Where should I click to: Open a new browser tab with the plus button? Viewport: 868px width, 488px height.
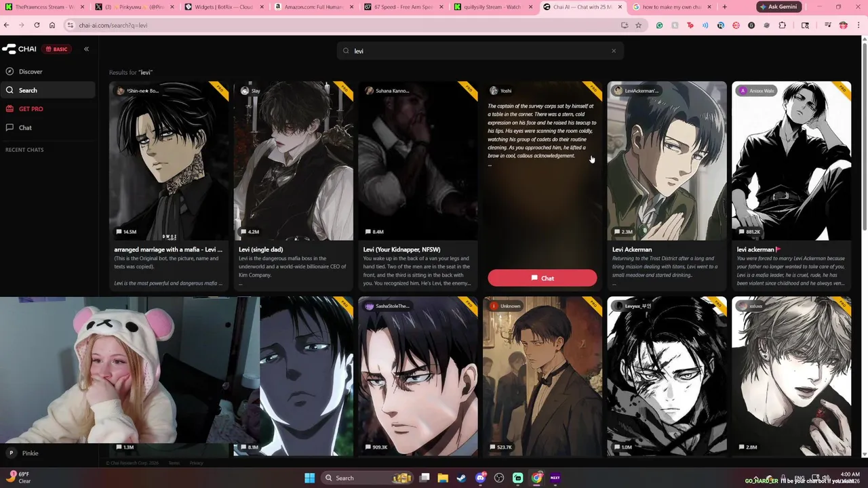point(724,7)
